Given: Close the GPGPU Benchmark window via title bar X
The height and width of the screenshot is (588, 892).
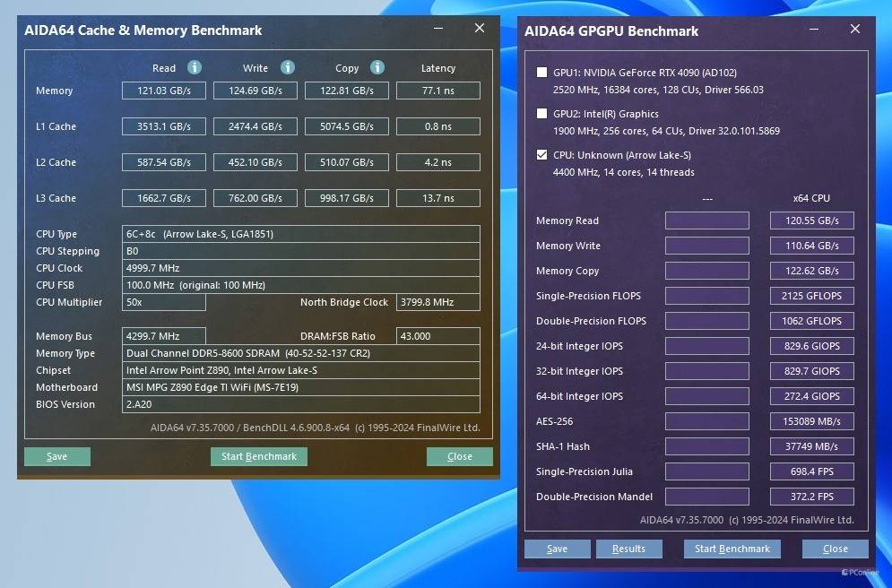Looking at the screenshot, I should coord(856,30).
